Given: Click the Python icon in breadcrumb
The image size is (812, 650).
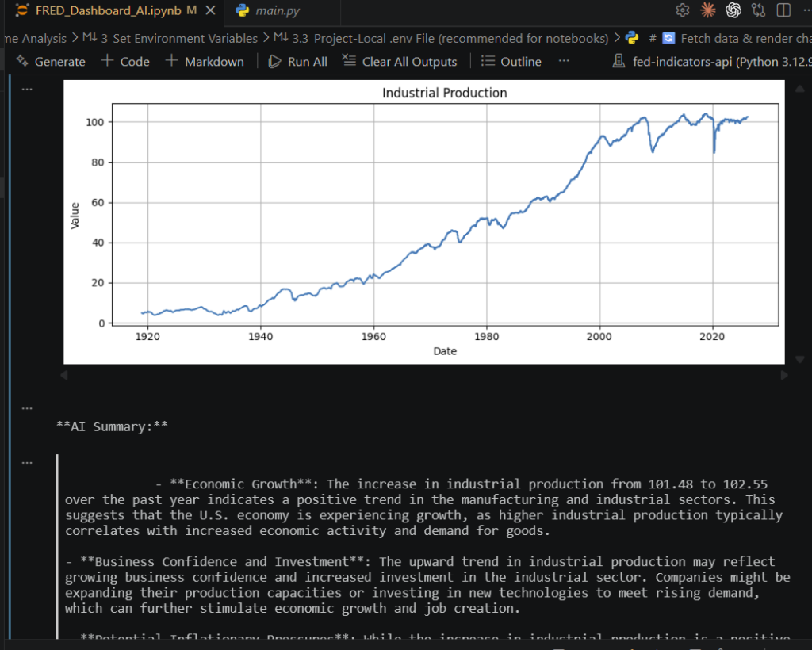Looking at the screenshot, I should pos(632,38).
